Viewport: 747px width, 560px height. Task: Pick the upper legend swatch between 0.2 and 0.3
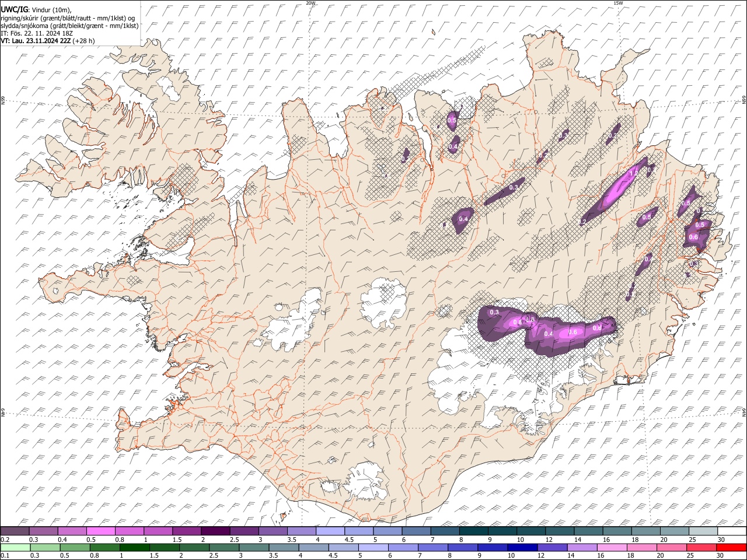pyautogui.click(x=15, y=531)
